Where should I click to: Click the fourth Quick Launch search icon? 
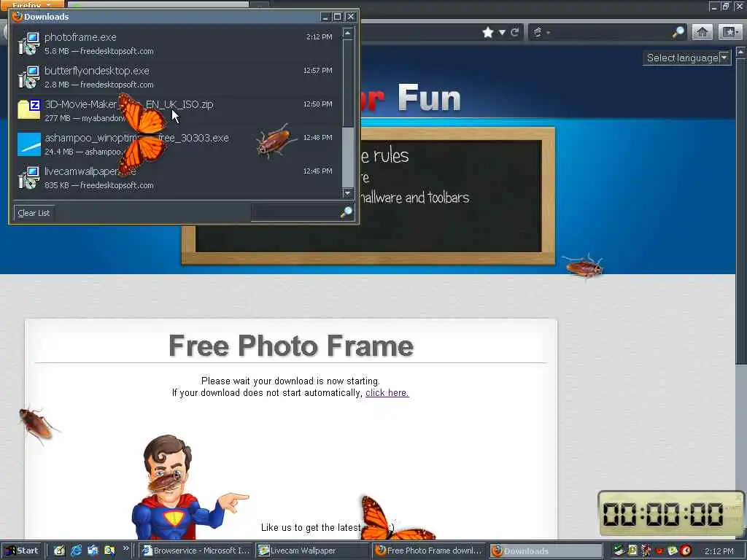[x=109, y=551]
